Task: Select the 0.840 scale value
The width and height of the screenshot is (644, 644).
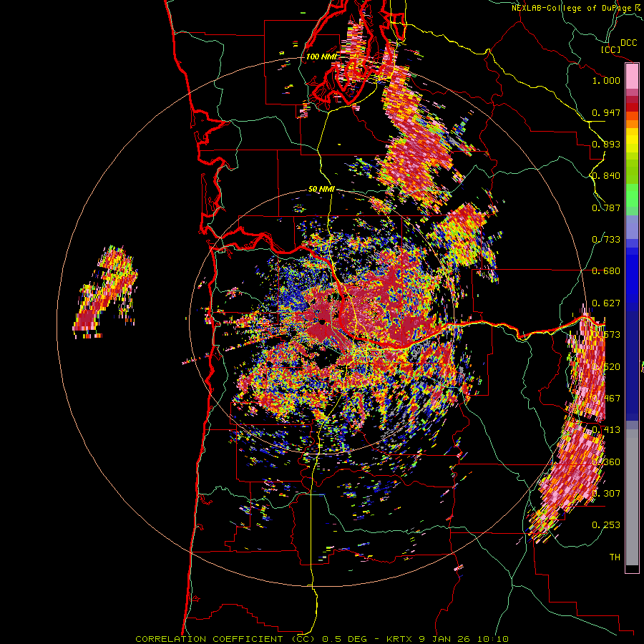Action: [606, 176]
